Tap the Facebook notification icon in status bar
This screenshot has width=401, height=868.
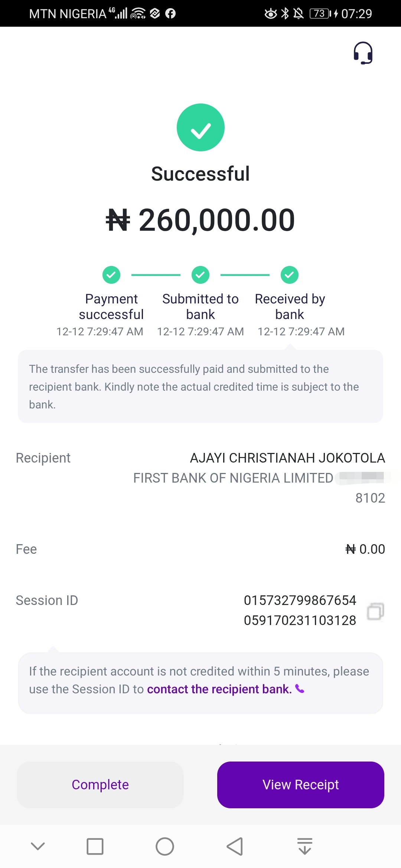click(x=170, y=14)
